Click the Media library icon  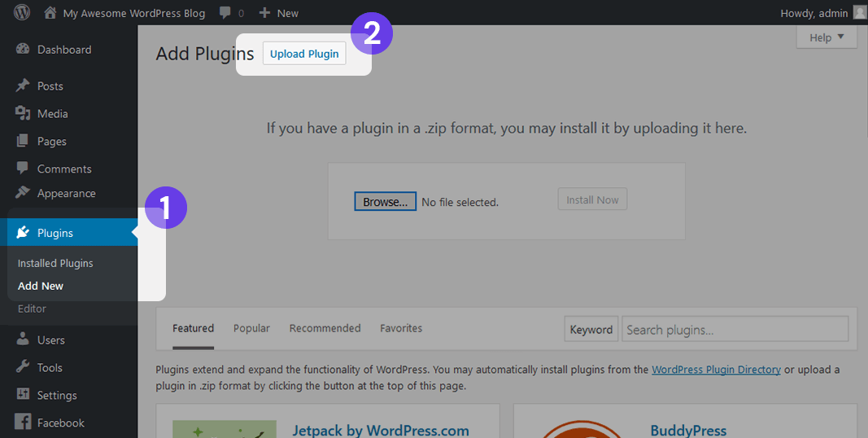coord(23,113)
